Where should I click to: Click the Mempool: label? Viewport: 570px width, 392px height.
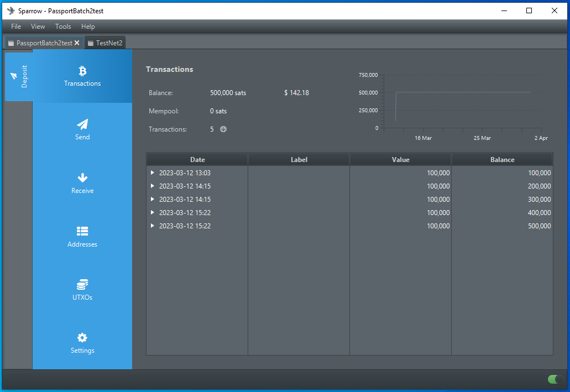(x=164, y=111)
